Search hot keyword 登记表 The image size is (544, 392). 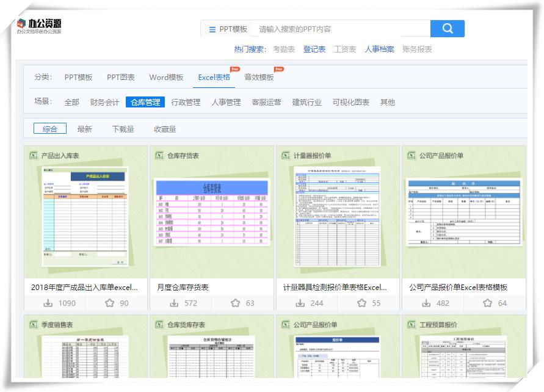(314, 49)
